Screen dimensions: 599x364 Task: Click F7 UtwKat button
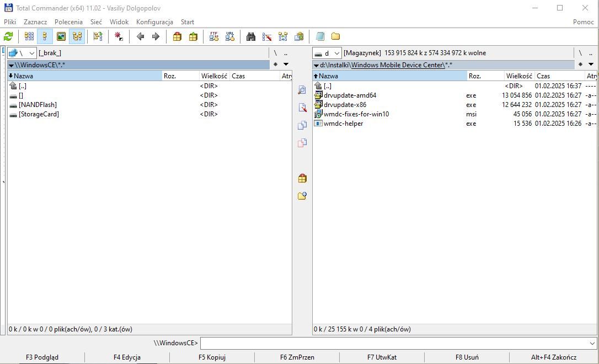tap(382, 357)
